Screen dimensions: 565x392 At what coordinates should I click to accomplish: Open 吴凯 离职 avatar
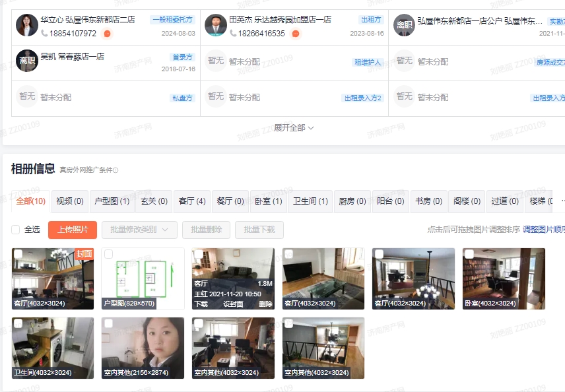point(26,61)
